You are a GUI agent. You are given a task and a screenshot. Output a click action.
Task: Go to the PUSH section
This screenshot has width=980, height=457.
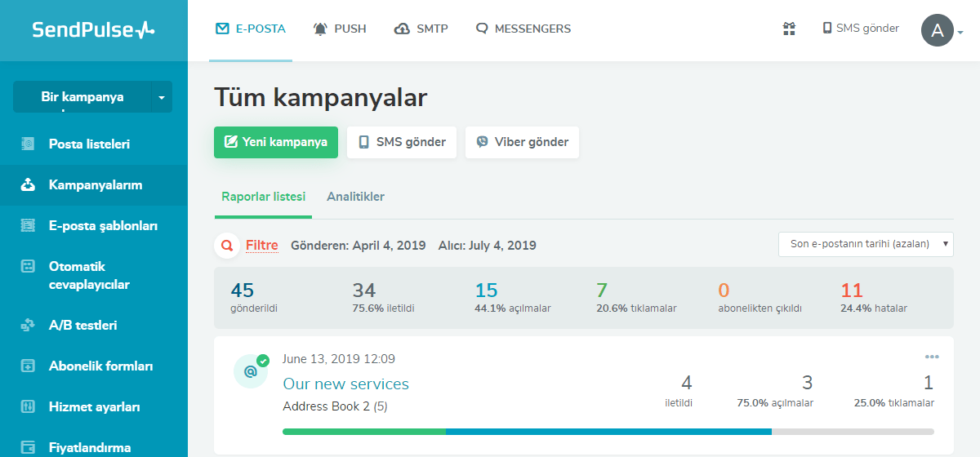[340, 29]
